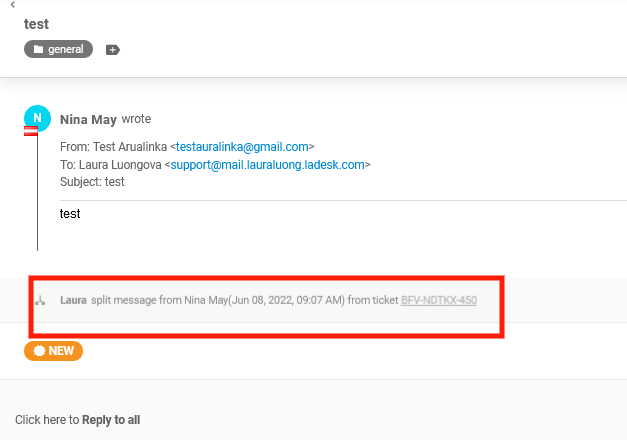Screen dimensions: 627x440
Task: Click the 'To: Laura Luongova' recipient text
Action: (x=110, y=165)
